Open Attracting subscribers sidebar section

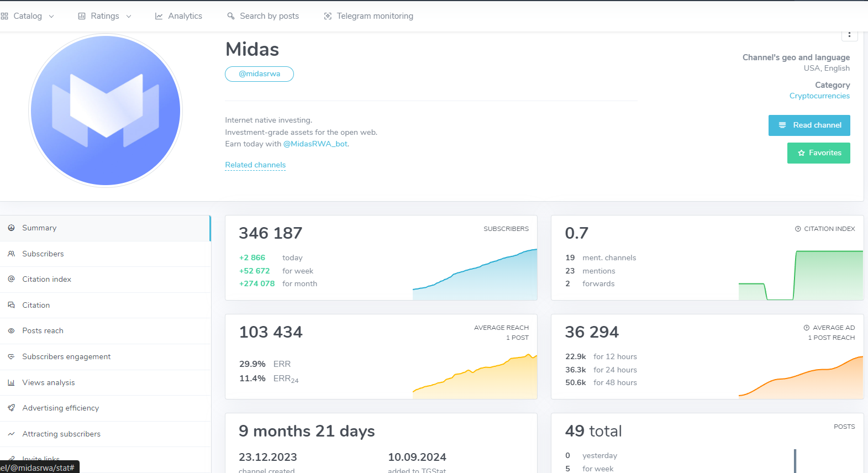click(105, 434)
